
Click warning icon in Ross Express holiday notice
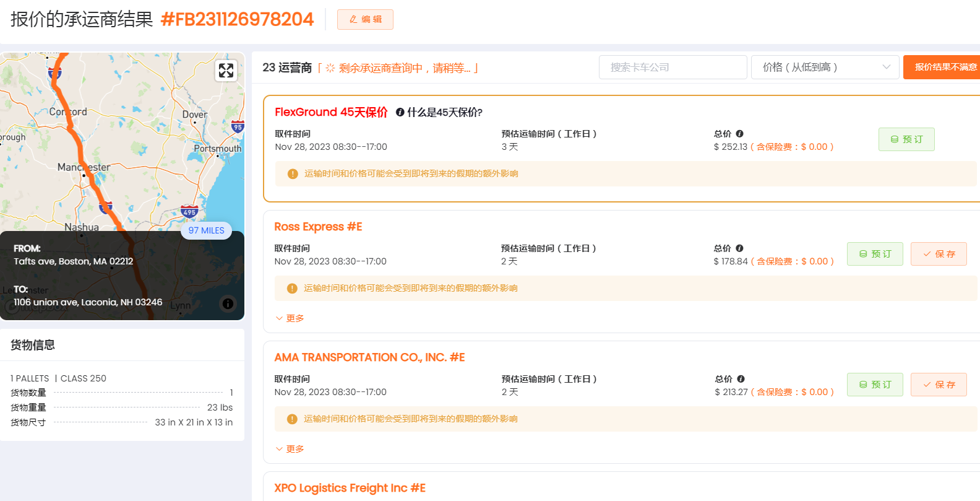pos(292,289)
